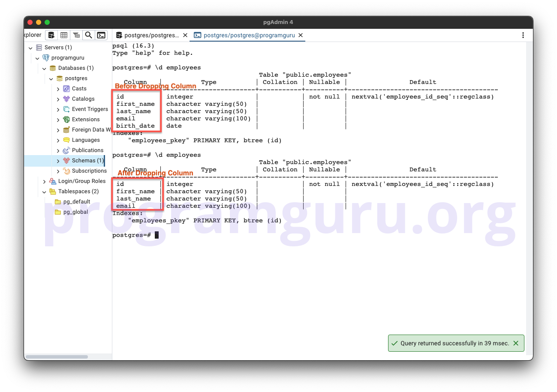Click the yellow macOS minimize button
The width and height of the screenshot is (557, 392).
39,22
